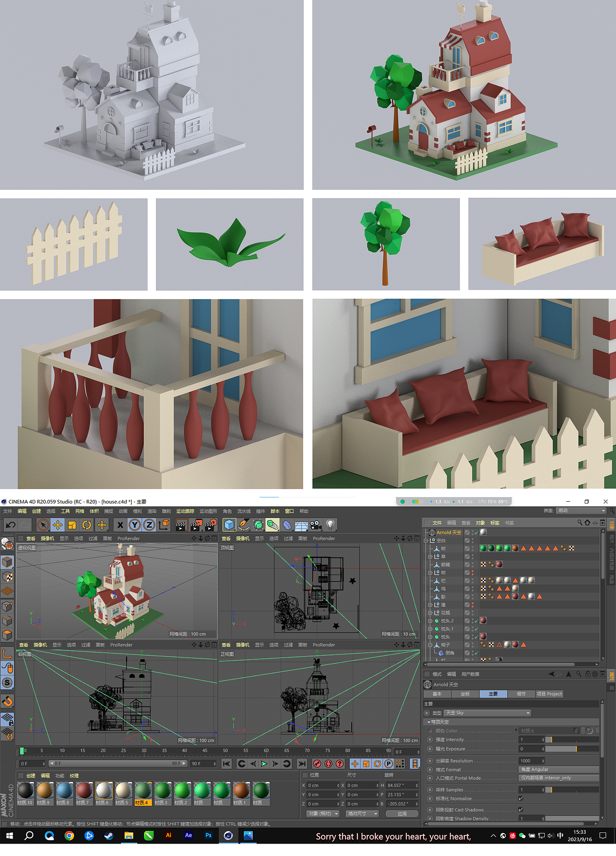Open the 格式 Format Angular dropdown
The image size is (616, 856).
(x=559, y=769)
